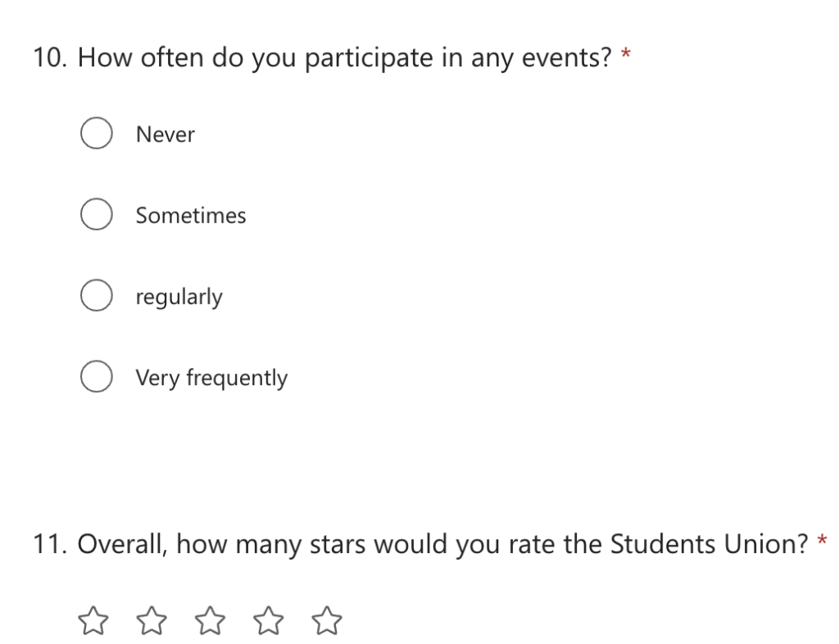Select the third star rating

click(210, 620)
